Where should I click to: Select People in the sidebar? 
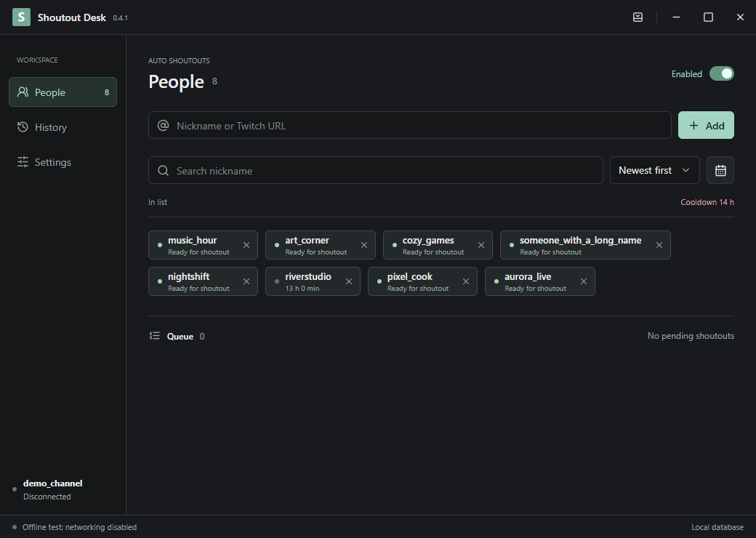63,92
